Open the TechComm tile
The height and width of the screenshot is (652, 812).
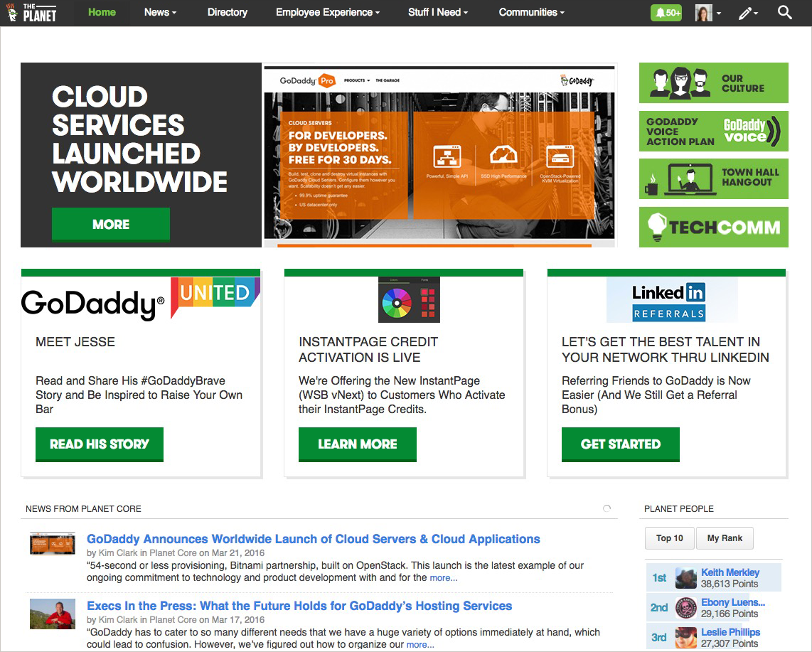(714, 227)
